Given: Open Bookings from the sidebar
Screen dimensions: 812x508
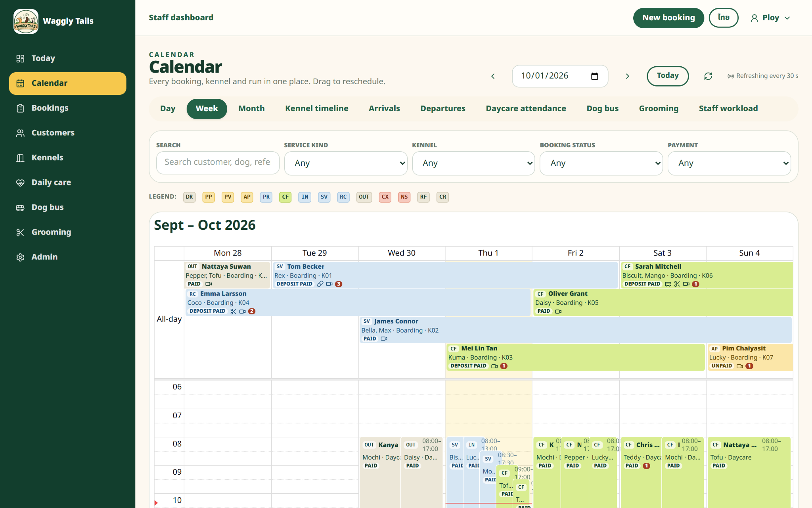Looking at the screenshot, I should [x=67, y=108].
